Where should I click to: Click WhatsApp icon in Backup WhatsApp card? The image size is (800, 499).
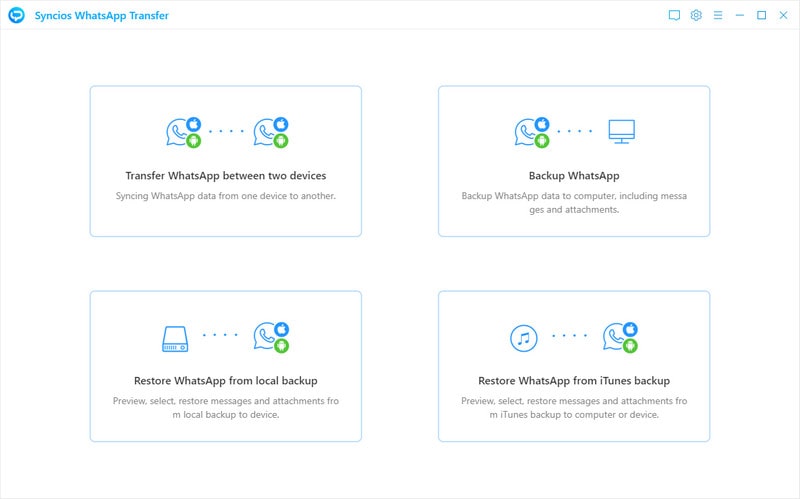pyautogui.click(x=532, y=132)
